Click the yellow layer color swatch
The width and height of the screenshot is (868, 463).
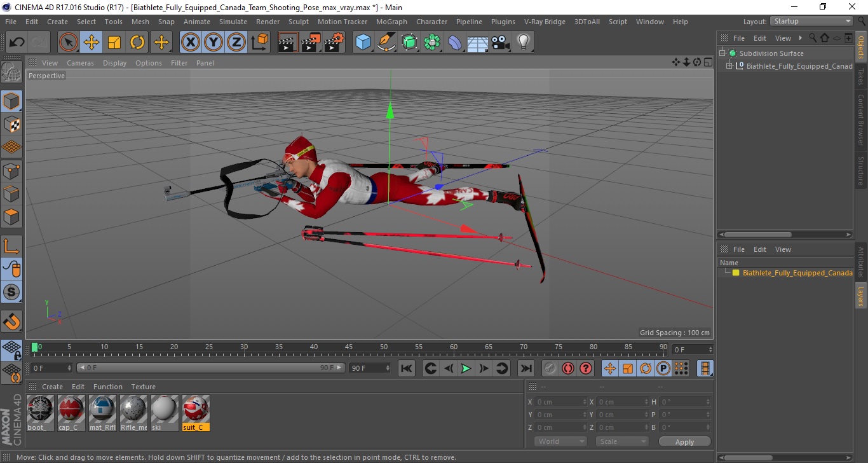[x=736, y=273]
